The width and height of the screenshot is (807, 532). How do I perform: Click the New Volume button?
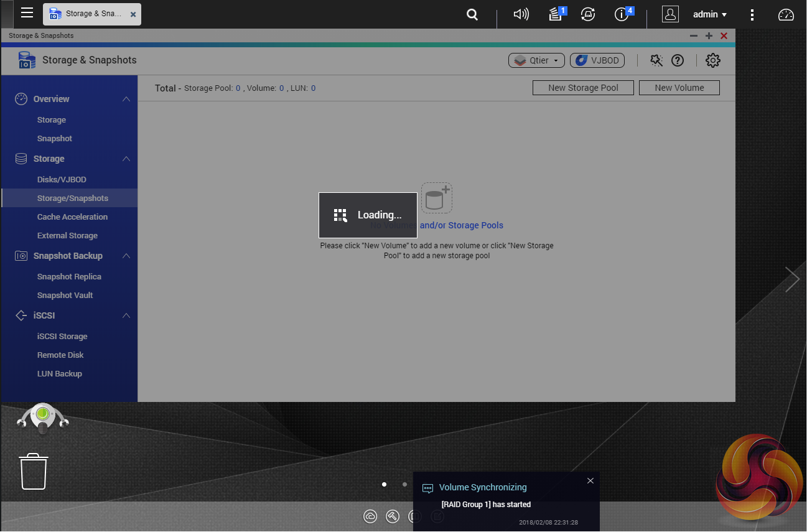pos(679,88)
